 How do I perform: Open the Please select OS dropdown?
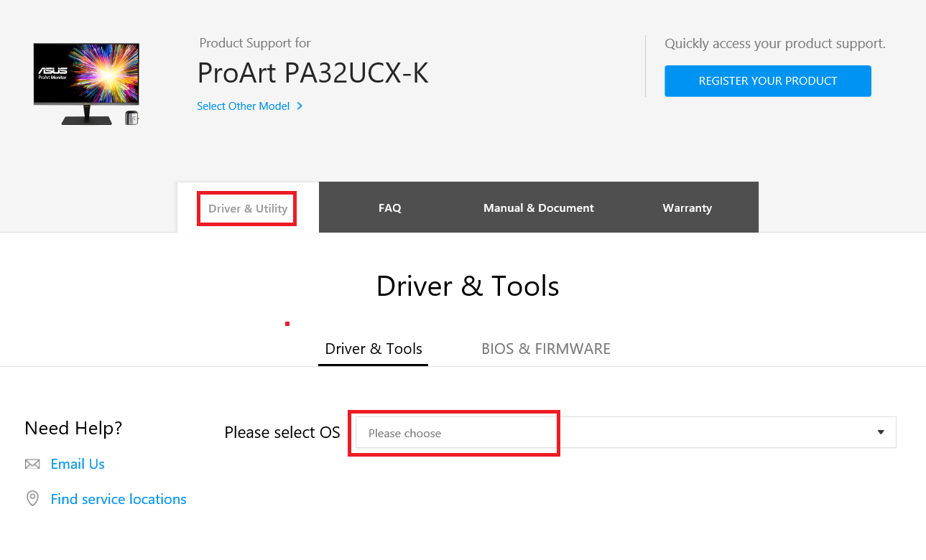point(626,432)
